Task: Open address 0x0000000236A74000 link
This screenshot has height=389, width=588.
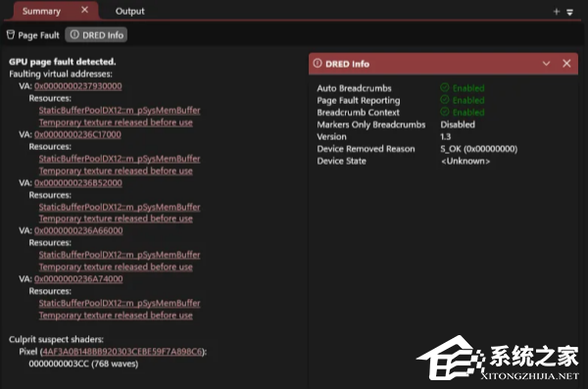Action: pyautogui.click(x=78, y=279)
